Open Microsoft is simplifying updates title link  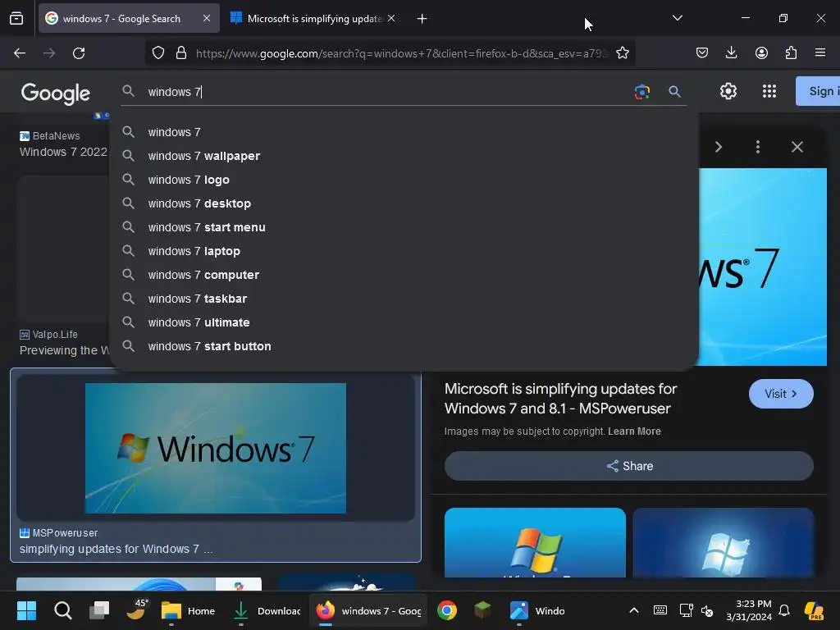coord(560,399)
